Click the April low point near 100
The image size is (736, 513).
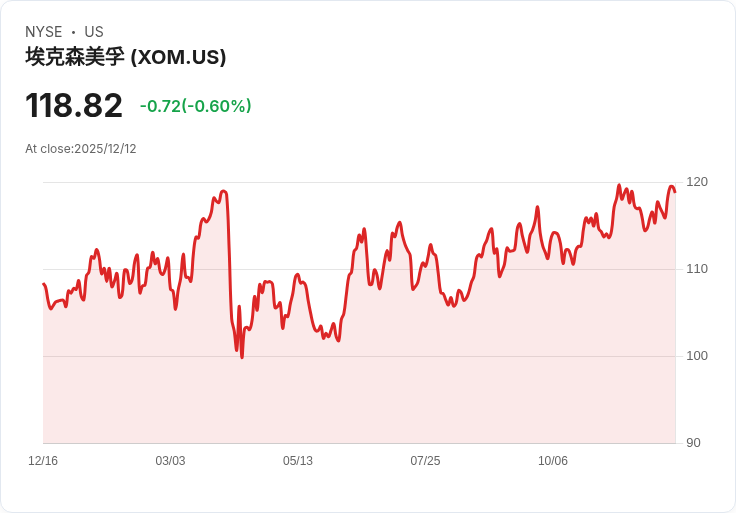click(x=242, y=358)
